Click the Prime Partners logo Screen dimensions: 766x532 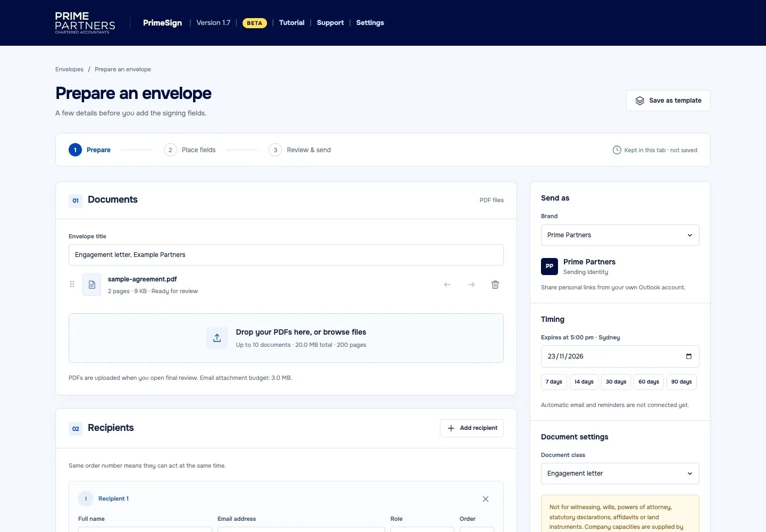pyautogui.click(x=85, y=23)
